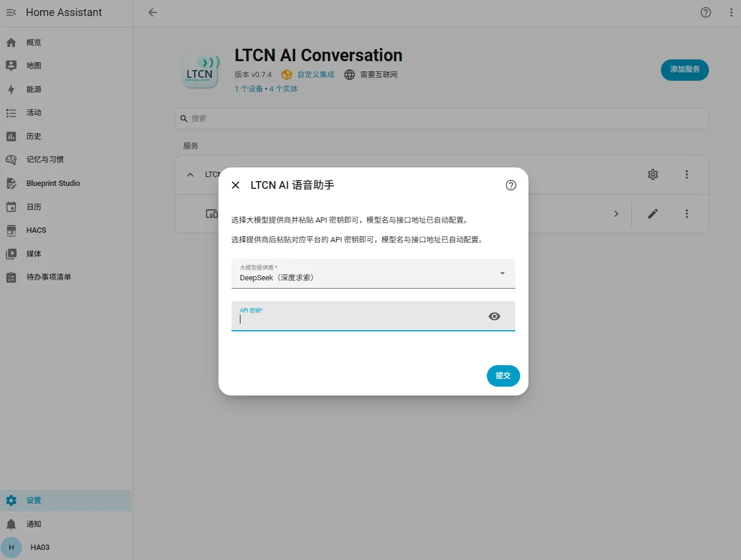Click the home icon beside 概览

click(x=11, y=43)
